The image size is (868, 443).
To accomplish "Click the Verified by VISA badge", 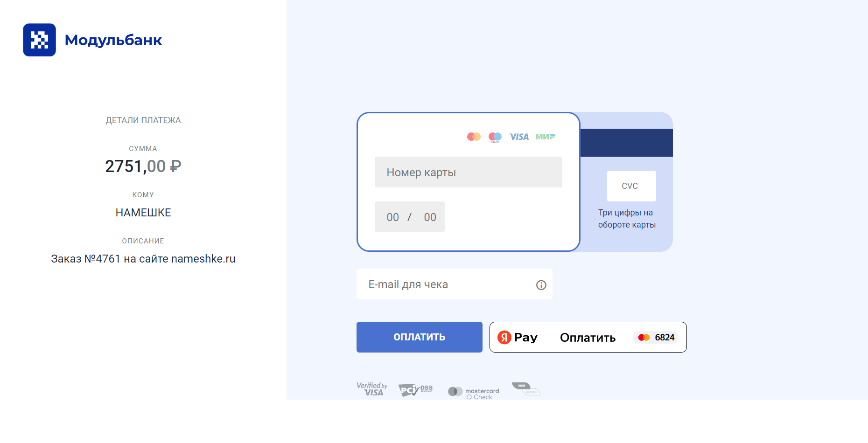I will pyautogui.click(x=372, y=389).
